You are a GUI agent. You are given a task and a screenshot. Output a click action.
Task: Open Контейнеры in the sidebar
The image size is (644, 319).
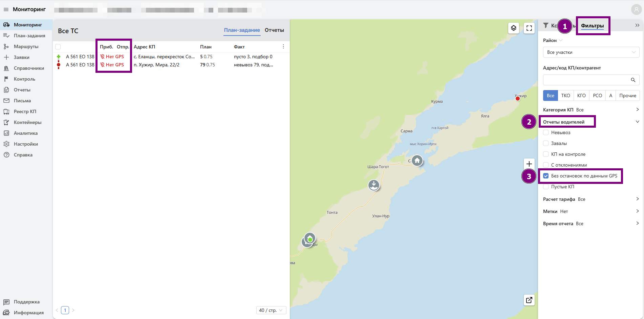click(27, 122)
